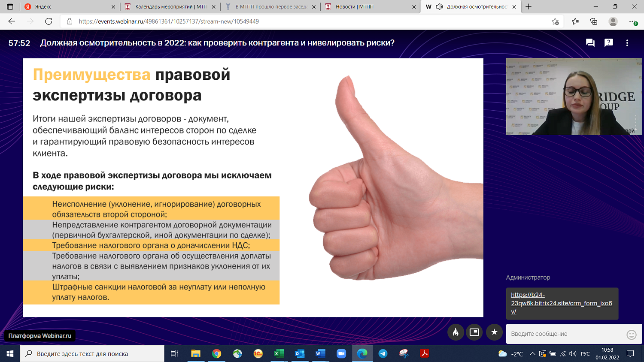This screenshot has height=362, width=644.
Task: Switch to Календарь мероприятий tab
Action: pos(171,7)
